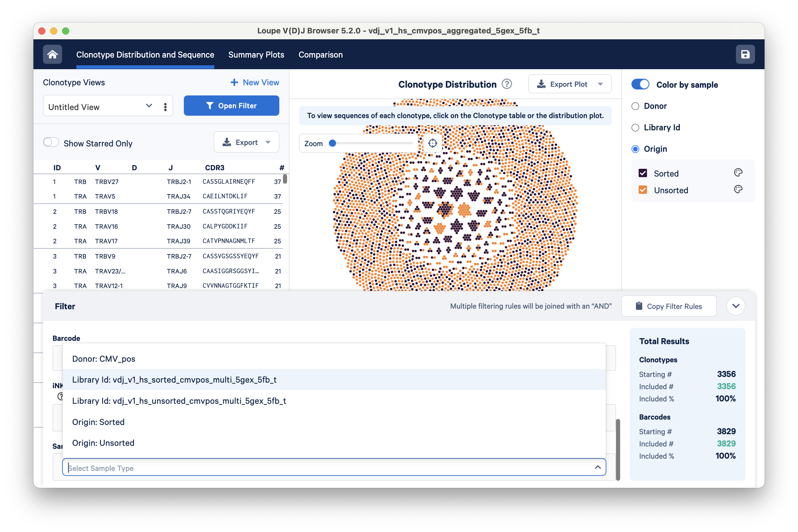Click the J column header

click(170, 168)
